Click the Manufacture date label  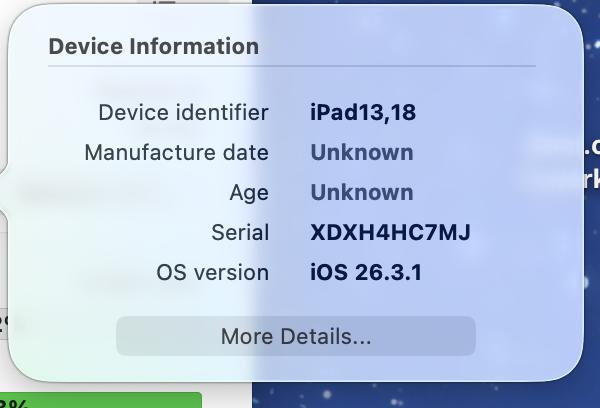[176, 152]
